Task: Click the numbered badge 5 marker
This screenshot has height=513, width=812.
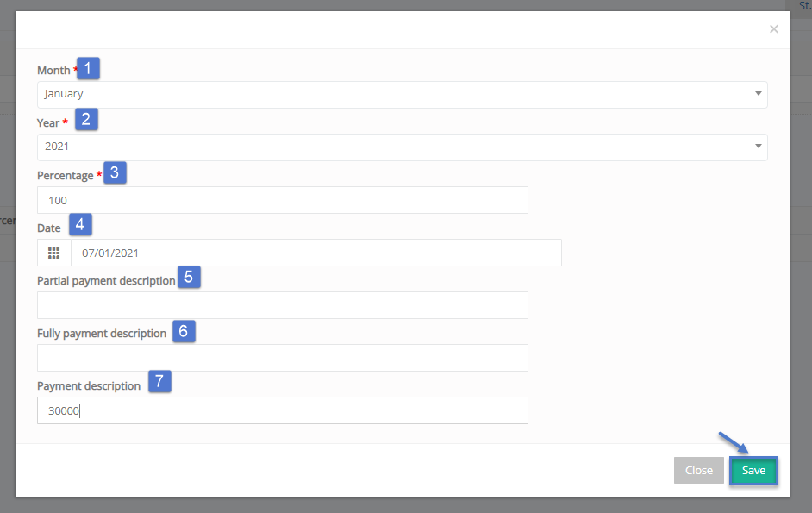Action: pos(189,278)
